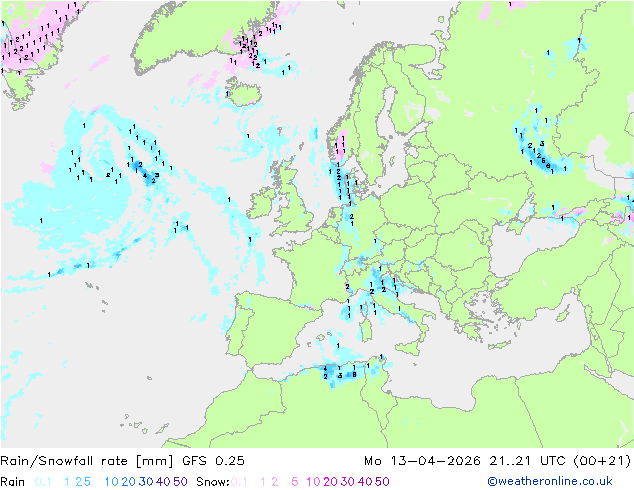Pick the Rain 1 legend value
634x490 pixels.
(67, 482)
